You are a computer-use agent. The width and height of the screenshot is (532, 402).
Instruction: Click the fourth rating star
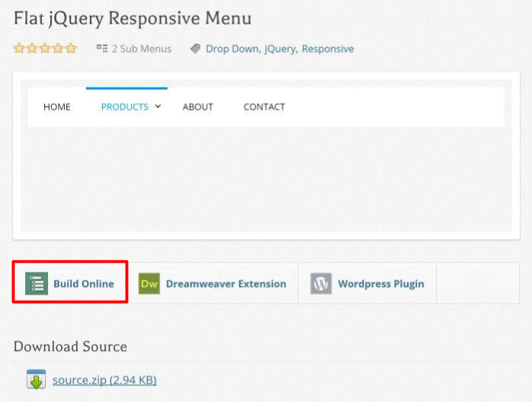click(x=58, y=48)
